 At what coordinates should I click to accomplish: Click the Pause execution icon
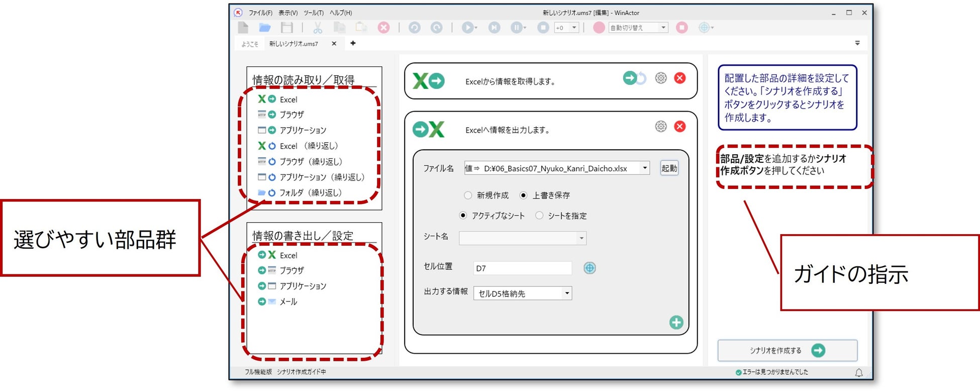coord(516,28)
